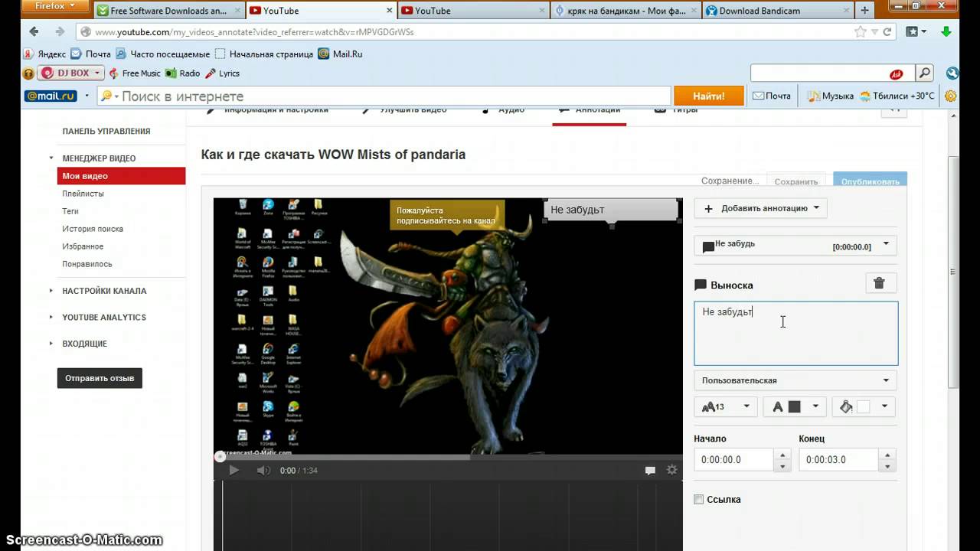This screenshot has width=980, height=551.
Task: Open the Mail.Ru bookmark
Action: [x=340, y=54]
